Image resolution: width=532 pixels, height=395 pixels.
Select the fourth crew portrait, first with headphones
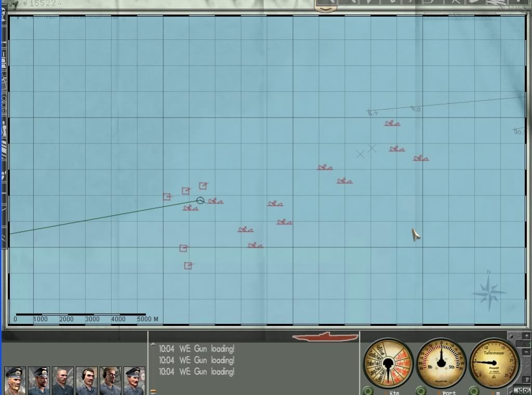(87, 380)
